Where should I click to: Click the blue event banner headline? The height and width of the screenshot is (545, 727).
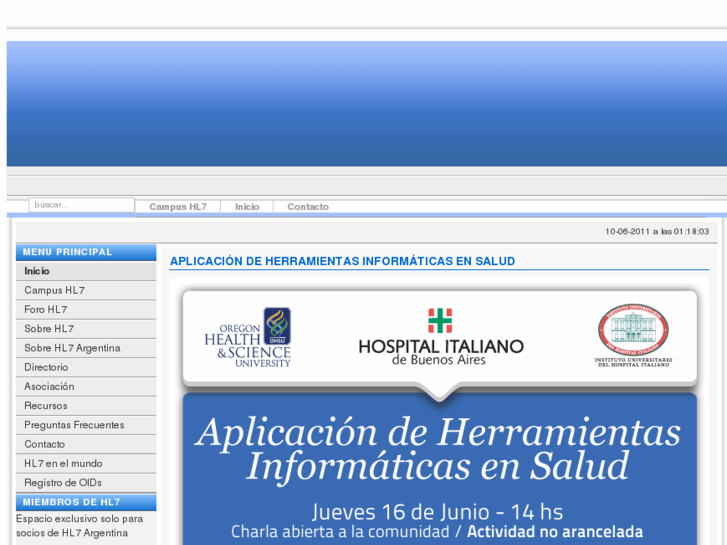coord(438,449)
